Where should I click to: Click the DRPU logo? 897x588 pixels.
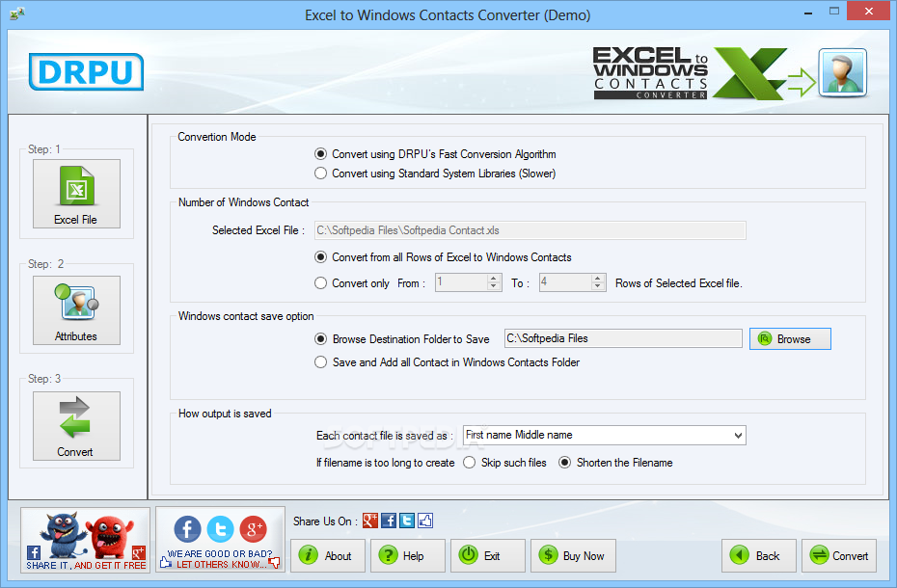pos(87,72)
